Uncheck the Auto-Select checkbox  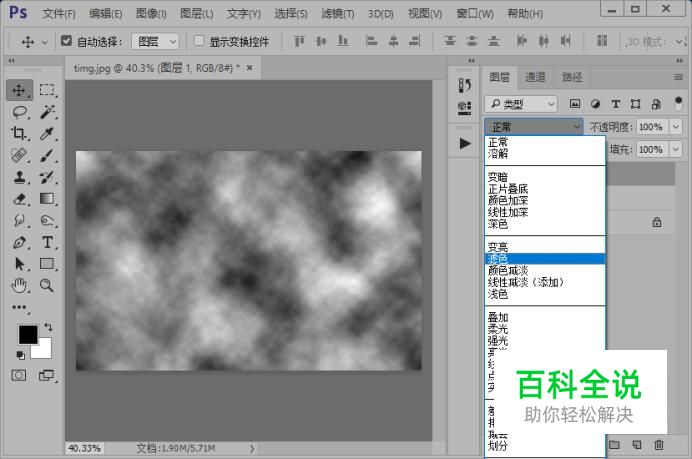pyautogui.click(x=66, y=41)
